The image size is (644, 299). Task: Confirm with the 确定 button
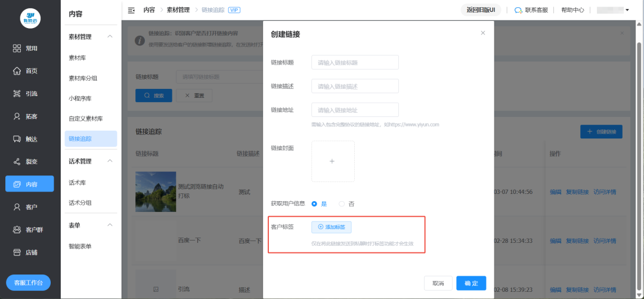(x=471, y=283)
